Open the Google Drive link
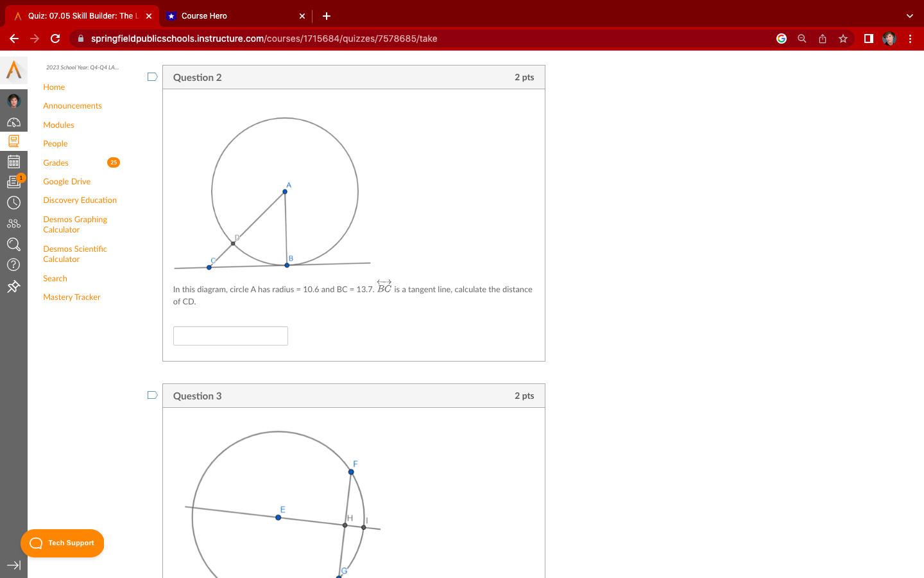 tap(67, 182)
